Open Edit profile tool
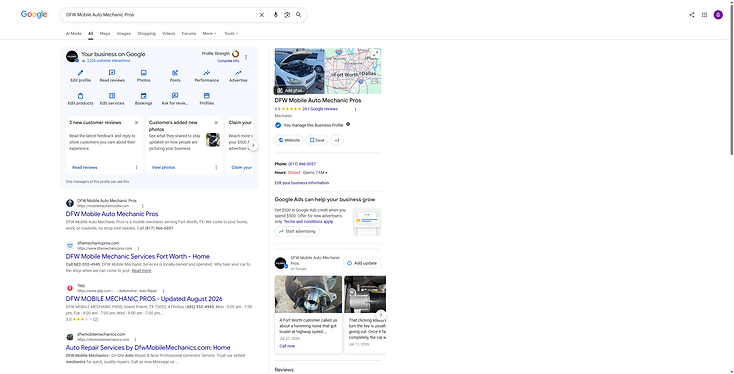734x374 pixels. 81,76
